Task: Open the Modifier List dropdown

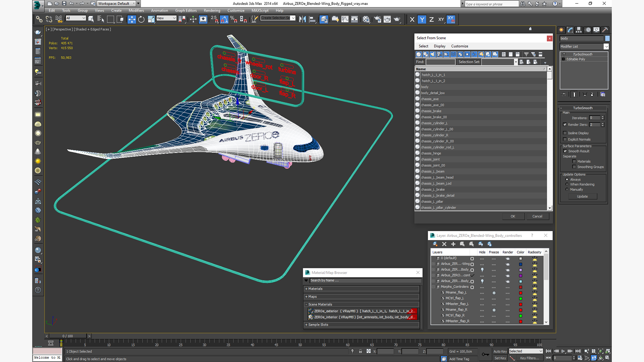Action: (x=606, y=47)
